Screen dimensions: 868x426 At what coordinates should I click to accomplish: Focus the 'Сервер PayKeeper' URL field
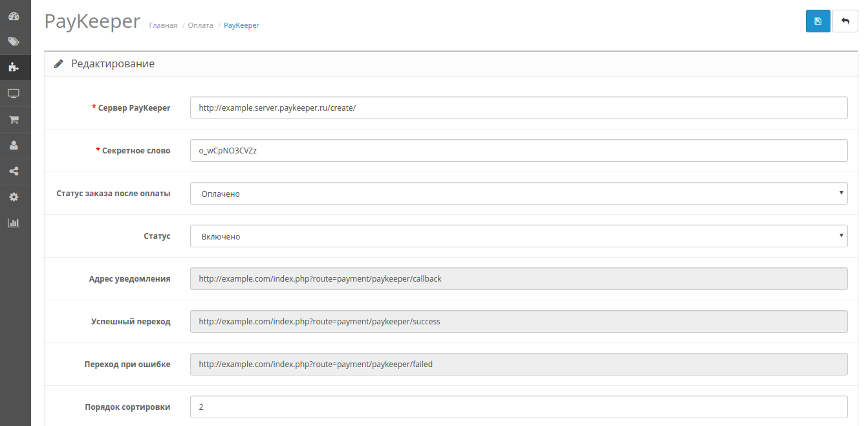[517, 107]
